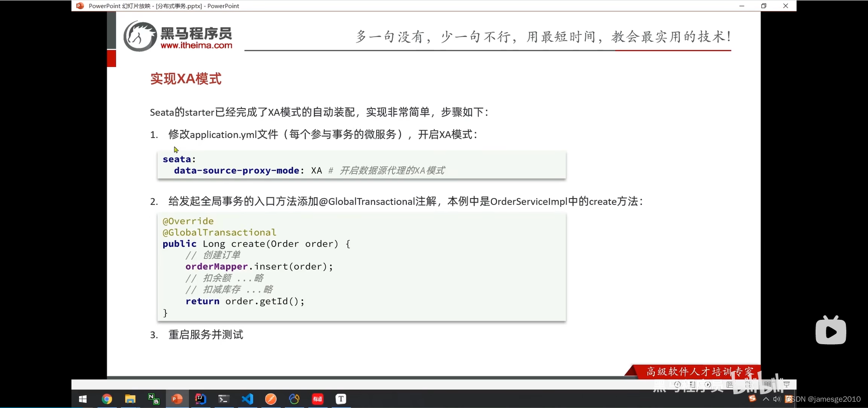
Task: Click the comment 开启数据源代理的XA模式
Action: (x=392, y=171)
